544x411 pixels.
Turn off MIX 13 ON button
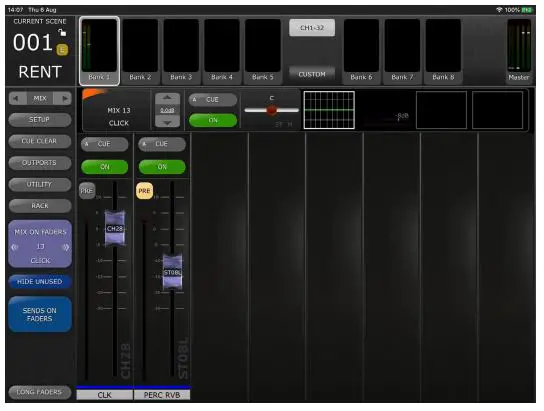[213, 120]
